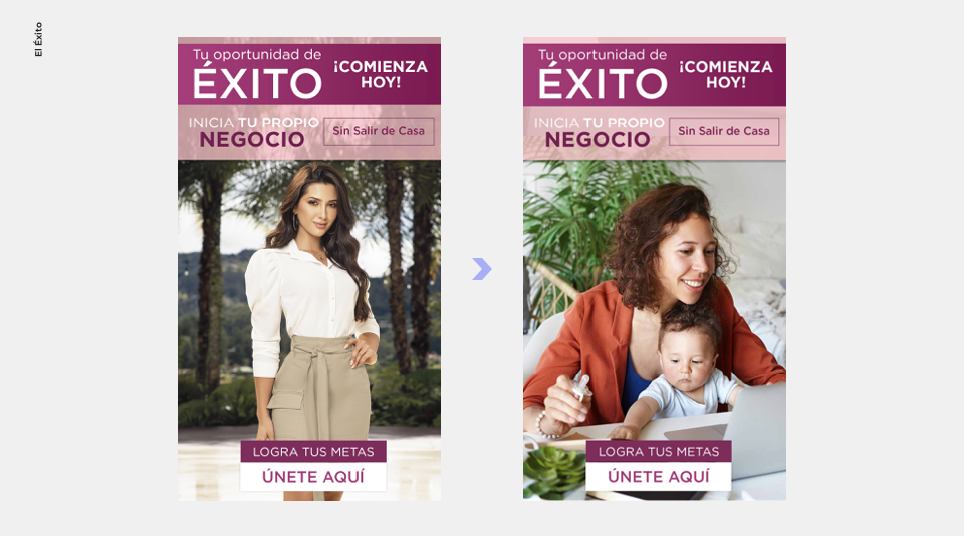Screen dimensions: 964x536
Task: Click Tu oportunidad de text, right ad
Action: click(x=602, y=54)
